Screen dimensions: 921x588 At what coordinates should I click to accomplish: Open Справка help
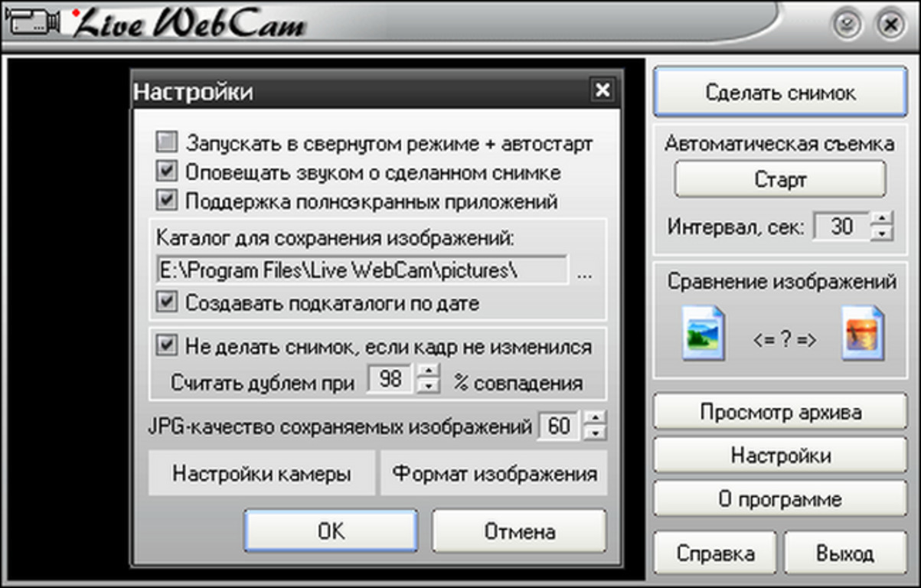pos(715,553)
